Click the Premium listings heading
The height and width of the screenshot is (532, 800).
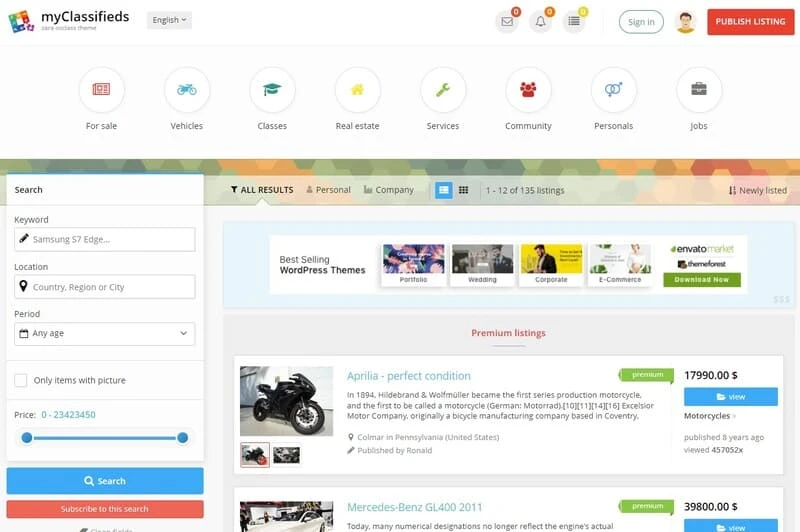click(x=508, y=333)
